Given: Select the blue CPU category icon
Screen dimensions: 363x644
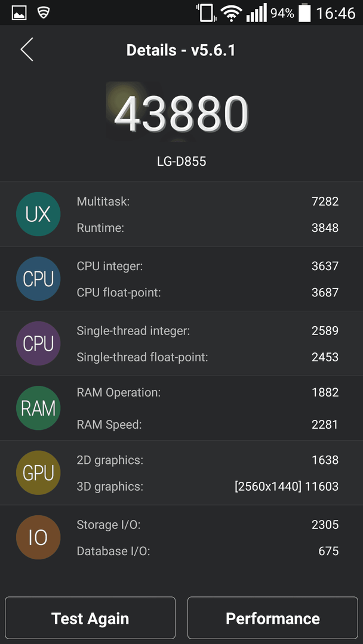Looking at the screenshot, I should pyautogui.click(x=38, y=279).
